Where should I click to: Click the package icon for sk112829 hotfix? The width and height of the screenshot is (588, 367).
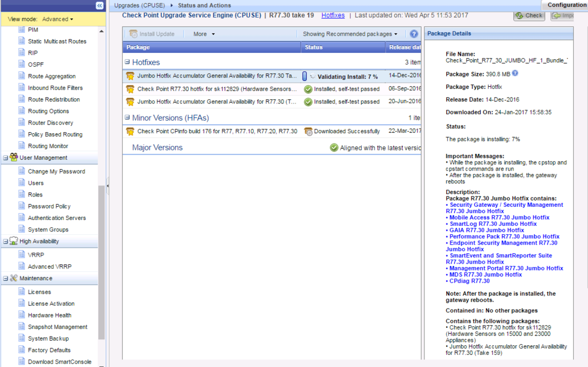130,89
